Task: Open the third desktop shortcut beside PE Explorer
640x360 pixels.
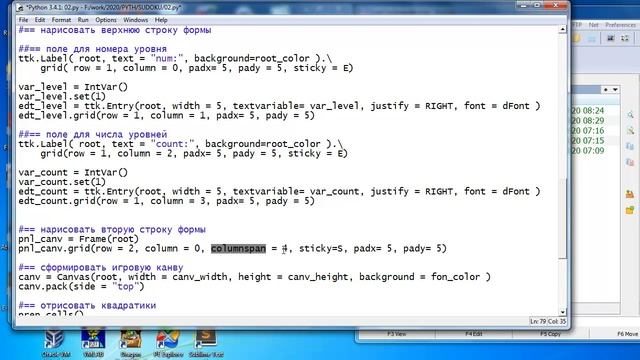Action: [131, 343]
